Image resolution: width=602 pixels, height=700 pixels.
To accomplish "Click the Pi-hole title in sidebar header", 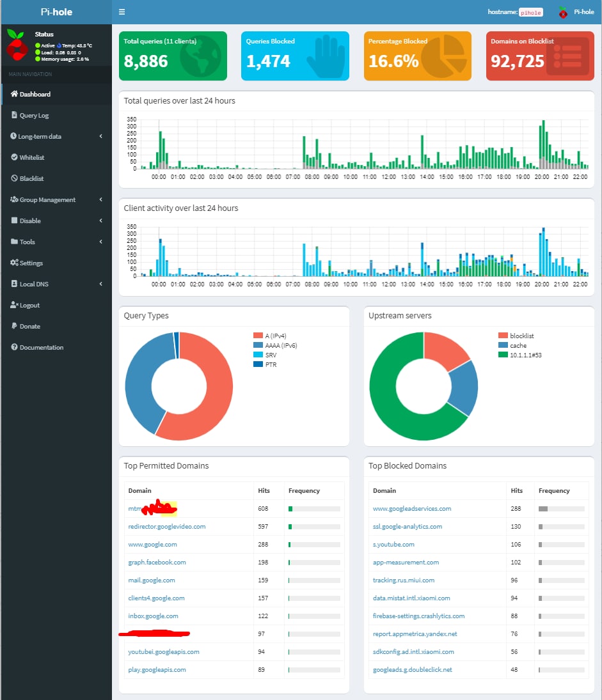I will 56,12.
